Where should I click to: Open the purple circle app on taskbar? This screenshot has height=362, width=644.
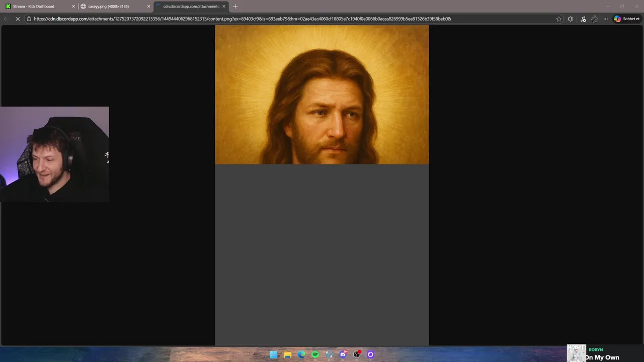tap(371, 354)
